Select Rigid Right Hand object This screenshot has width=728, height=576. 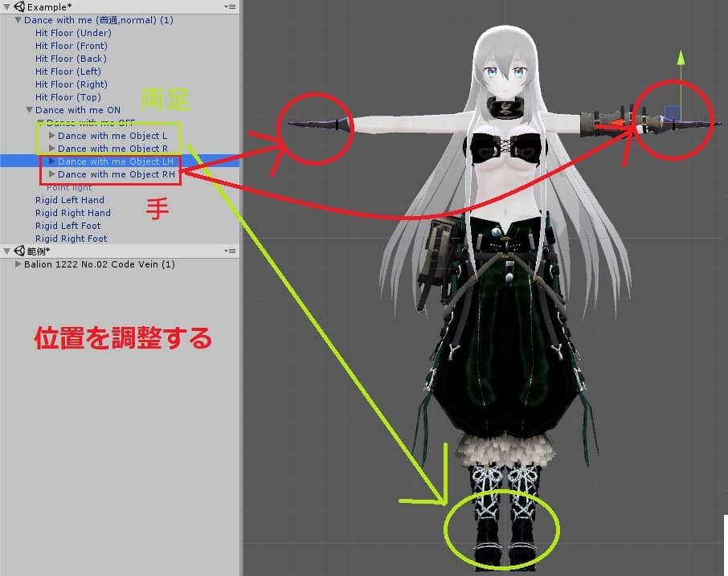point(73,213)
